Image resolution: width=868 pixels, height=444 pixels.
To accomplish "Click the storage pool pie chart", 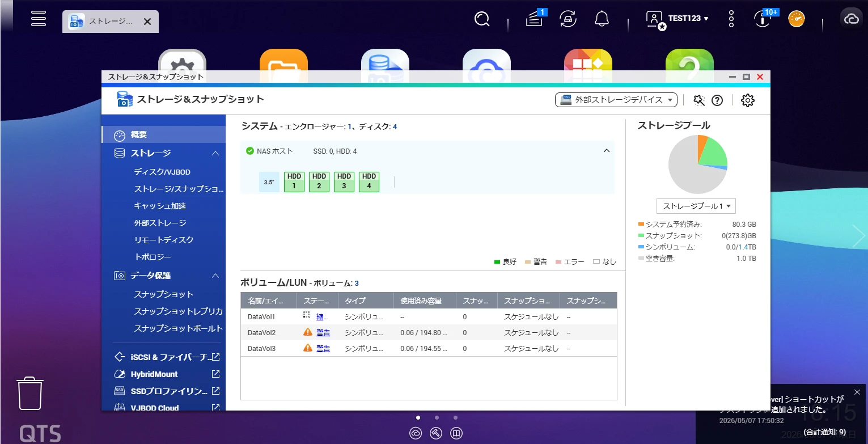I will (698, 164).
